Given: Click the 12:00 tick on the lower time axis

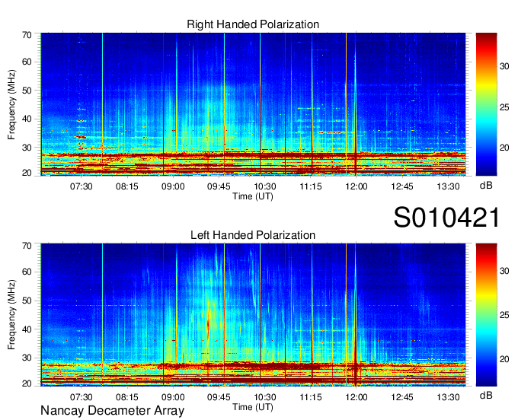Looking at the screenshot, I should 357,397.
